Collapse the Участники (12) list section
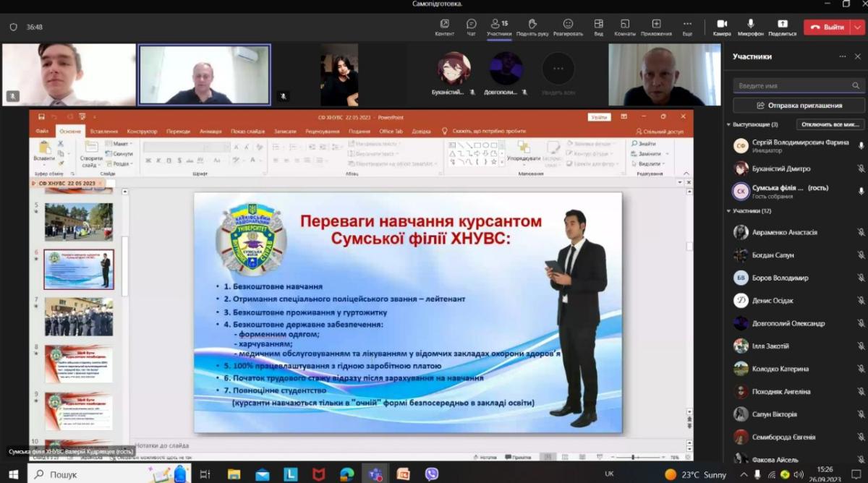 (728, 211)
